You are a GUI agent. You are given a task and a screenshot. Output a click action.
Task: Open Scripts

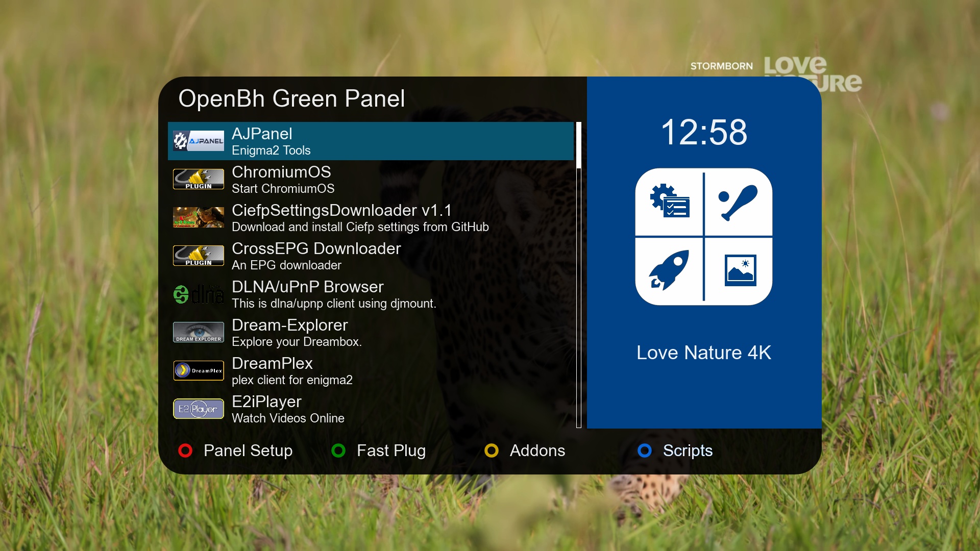[x=688, y=451]
